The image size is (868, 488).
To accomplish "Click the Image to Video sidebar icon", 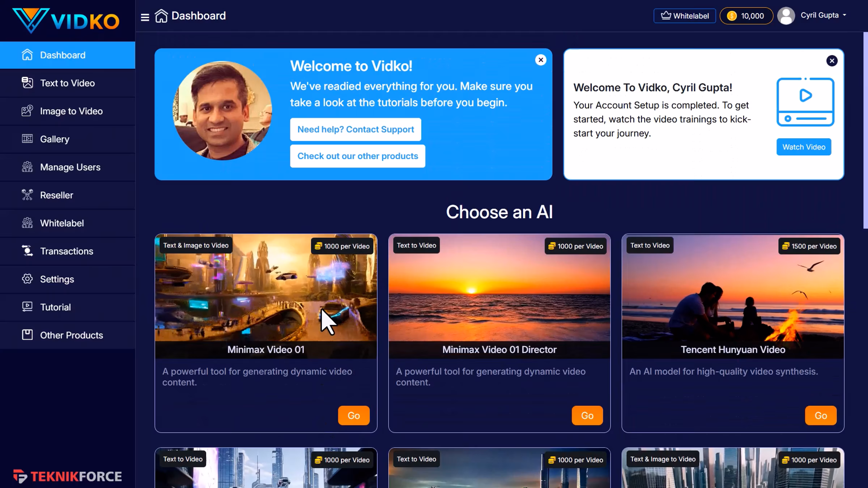I will pyautogui.click(x=27, y=111).
